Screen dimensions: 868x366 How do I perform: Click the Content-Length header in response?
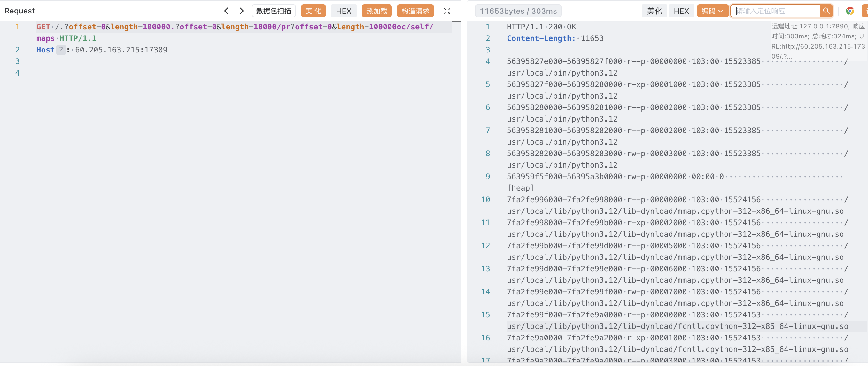541,38
